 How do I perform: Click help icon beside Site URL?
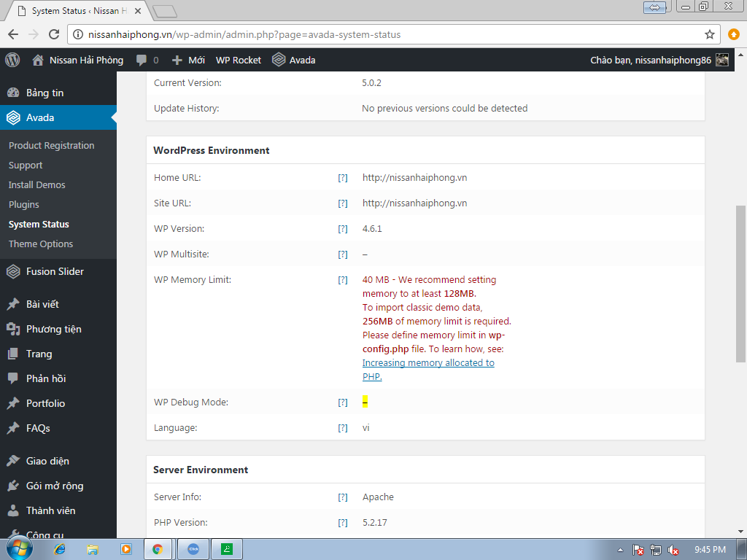pos(343,203)
